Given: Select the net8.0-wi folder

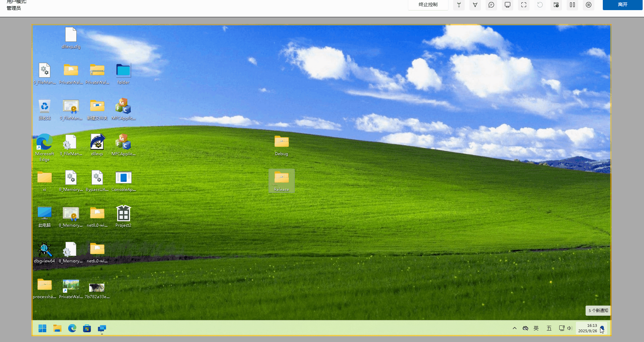Looking at the screenshot, I should [97, 217].
